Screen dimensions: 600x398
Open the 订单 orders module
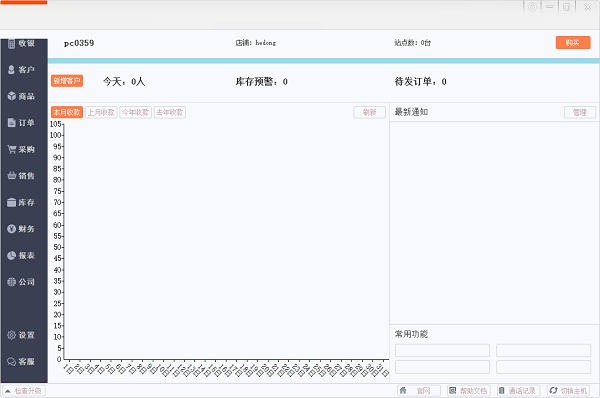point(22,122)
